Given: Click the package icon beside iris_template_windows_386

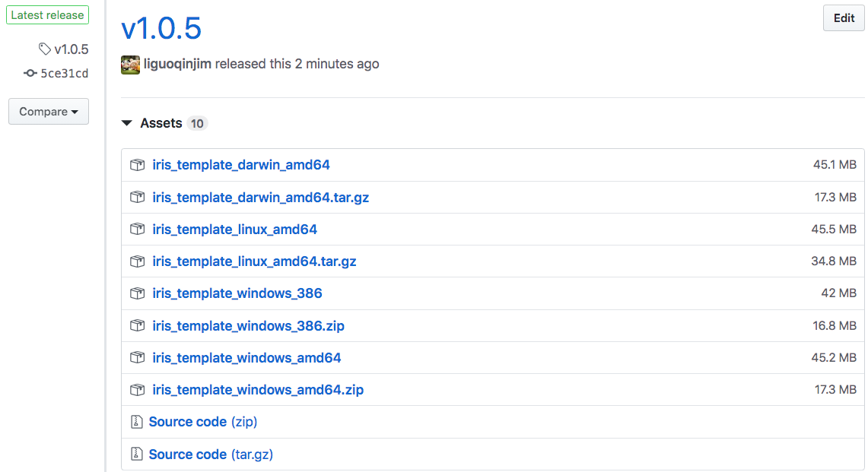Looking at the screenshot, I should (x=137, y=293).
